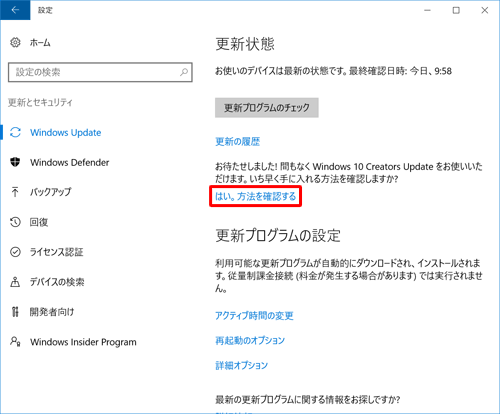Image resolution: width=500 pixels, height=414 pixels.
Task: Open ホーム settings page
Action: click(x=40, y=43)
